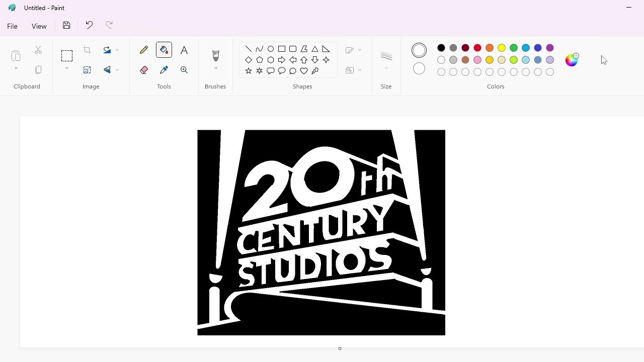This screenshot has height=362, width=644.
Task: Pick the pink color swatch
Action: click(x=477, y=60)
